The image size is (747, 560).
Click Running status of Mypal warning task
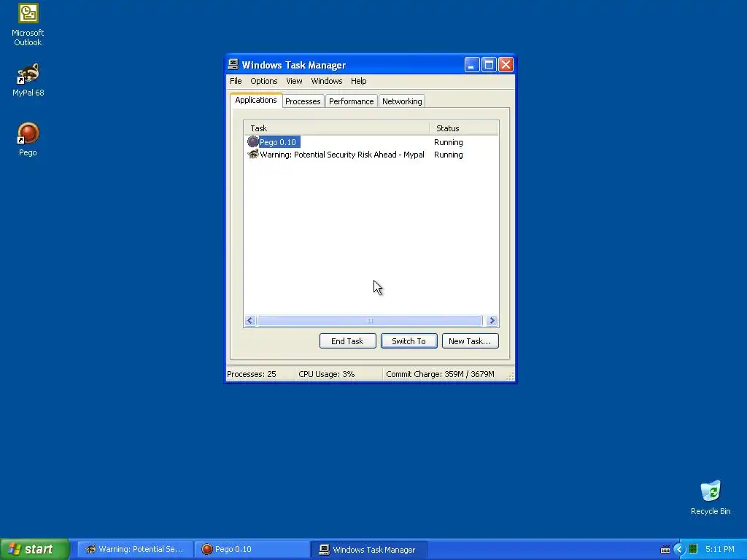click(x=449, y=155)
